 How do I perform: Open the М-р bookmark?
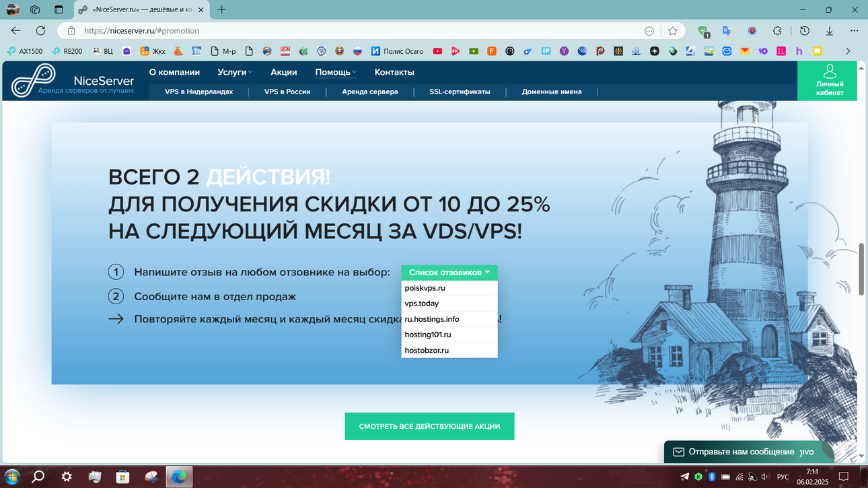click(x=223, y=51)
